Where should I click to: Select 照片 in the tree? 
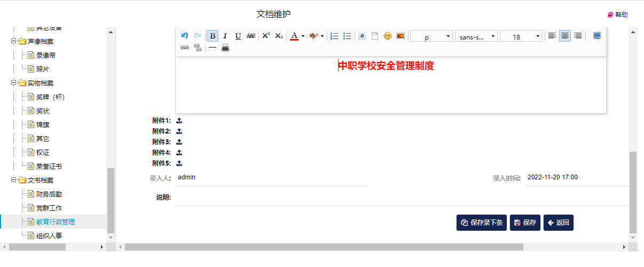point(43,69)
